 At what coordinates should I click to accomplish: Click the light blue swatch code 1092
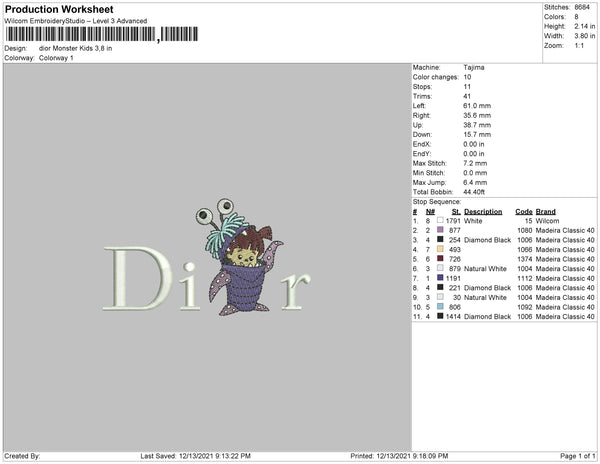pos(440,306)
